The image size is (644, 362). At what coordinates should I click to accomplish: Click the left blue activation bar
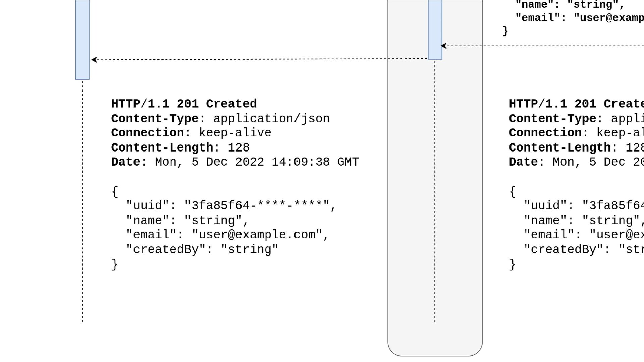(83, 40)
